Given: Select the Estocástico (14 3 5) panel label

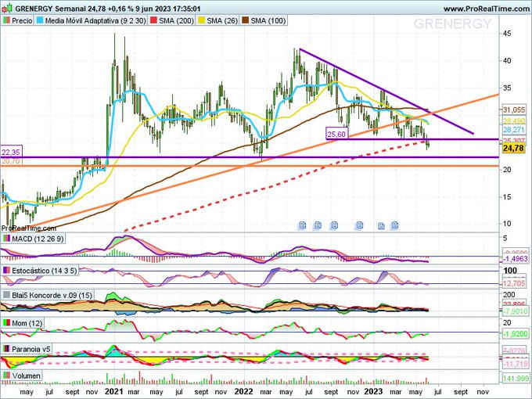Looking at the screenshot, I should [45, 271].
